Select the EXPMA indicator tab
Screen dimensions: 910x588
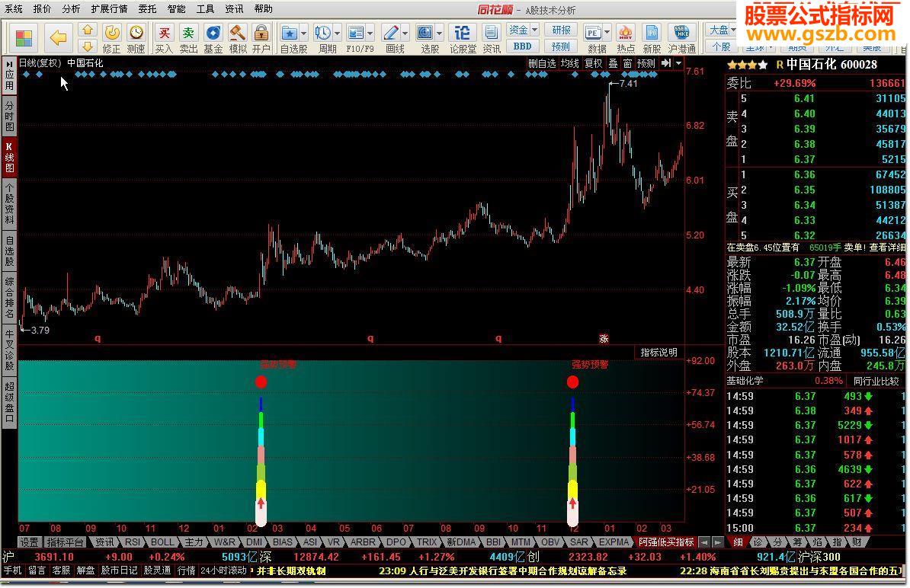coord(614,542)
